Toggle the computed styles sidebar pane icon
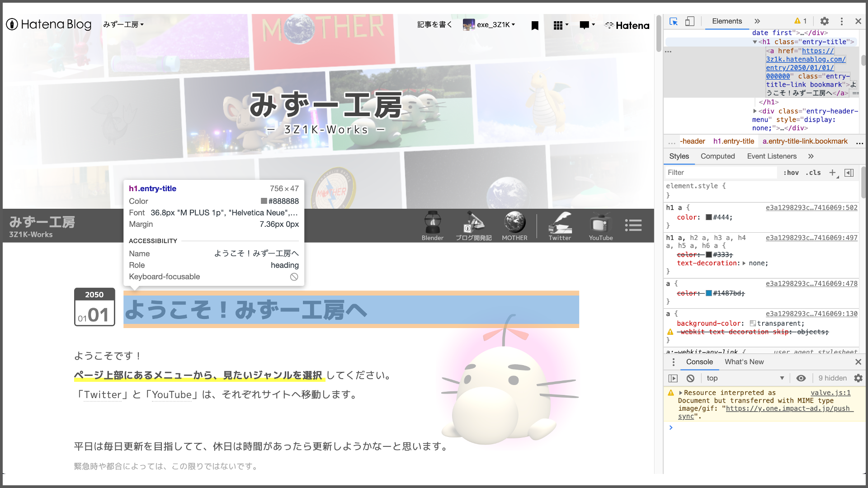 point(849,173)
